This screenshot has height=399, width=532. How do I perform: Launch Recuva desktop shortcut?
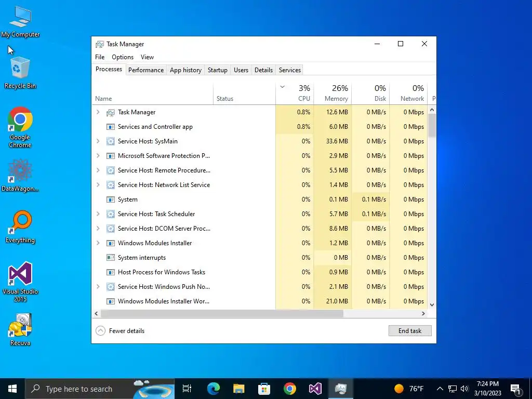click(x=20, y=329)
